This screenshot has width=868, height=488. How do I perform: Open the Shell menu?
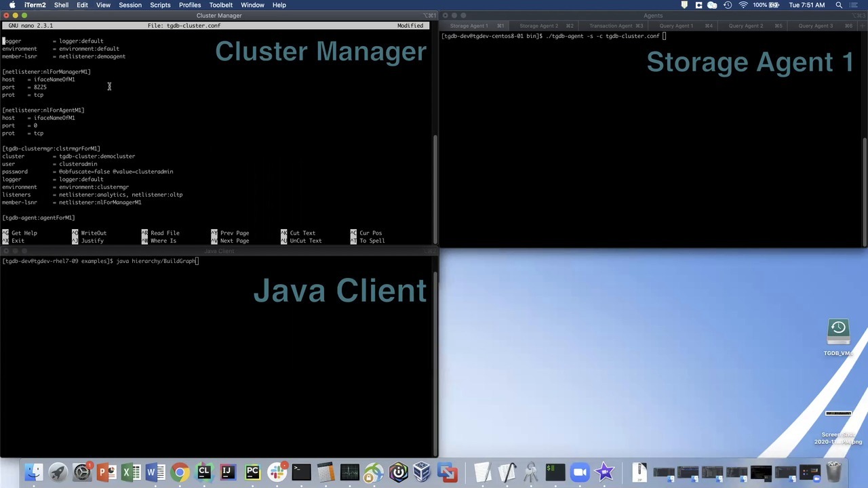click(x=61, y=5)
